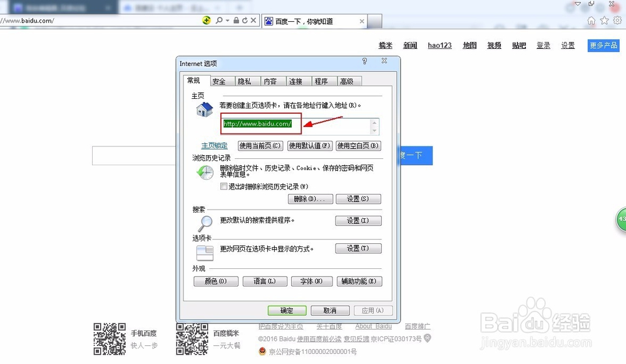Click the search magnifier in address bar
Image resolution: width=626 pixels, height=364 pixels.
[219, 21]
